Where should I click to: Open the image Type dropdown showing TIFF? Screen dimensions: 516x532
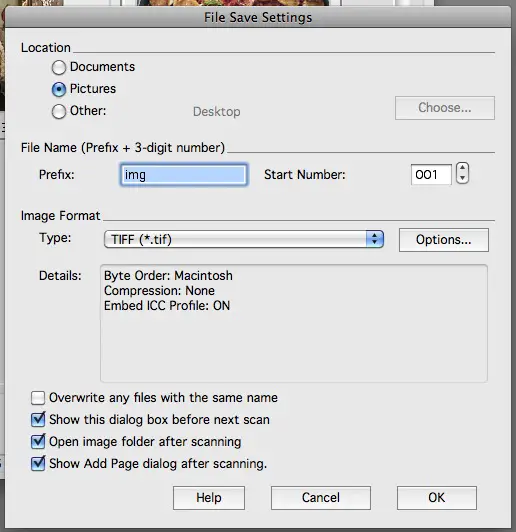click(244, 240)
